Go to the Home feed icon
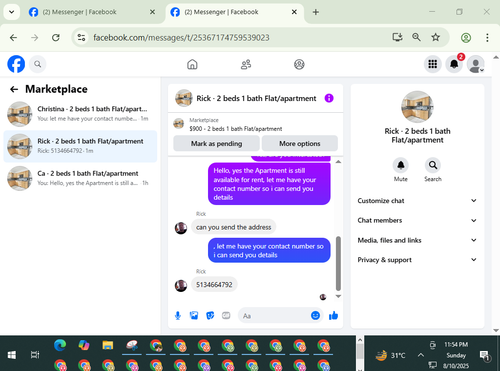The height and width of the screenshot is (371, 500). [x=192, y=64]
